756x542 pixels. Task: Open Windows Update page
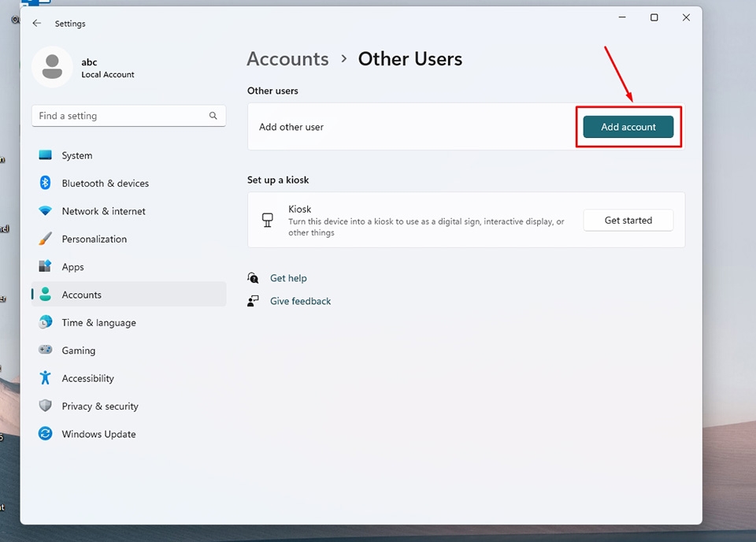click(x=128, y=434)
